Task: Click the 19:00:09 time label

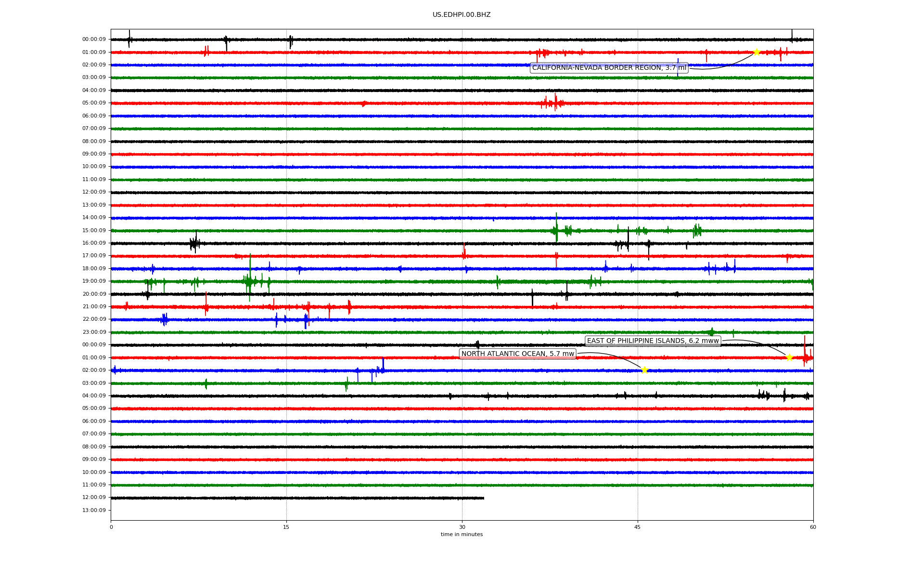Action: coord(94,281)
